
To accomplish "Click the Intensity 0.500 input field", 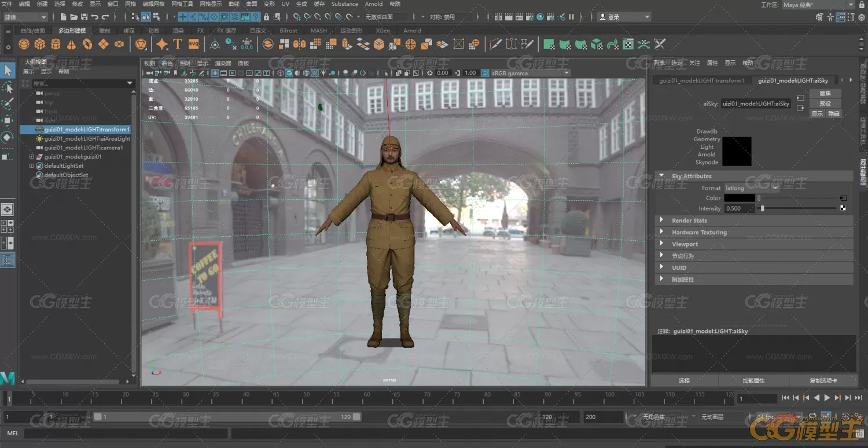I will 740,208.
